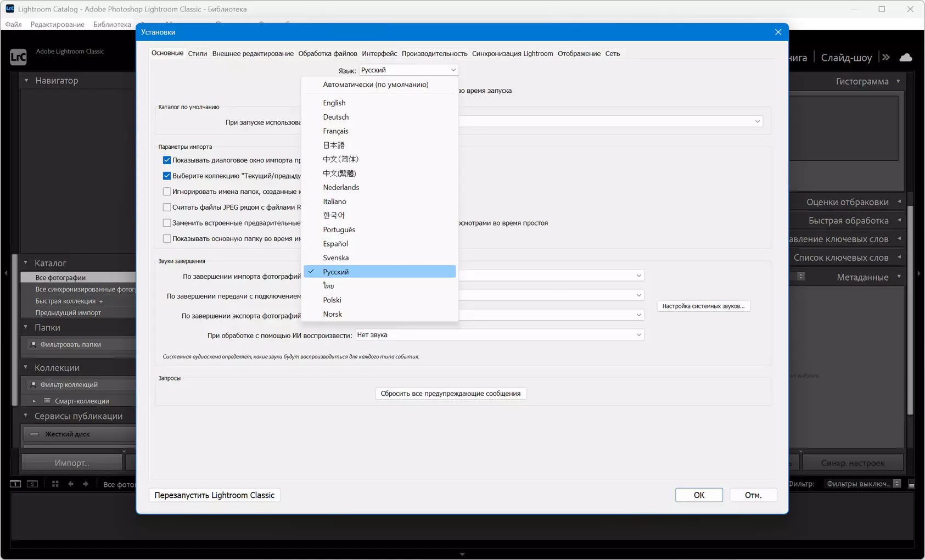Click the LrC logo in identity plate
925x560 pixels.
18,57
